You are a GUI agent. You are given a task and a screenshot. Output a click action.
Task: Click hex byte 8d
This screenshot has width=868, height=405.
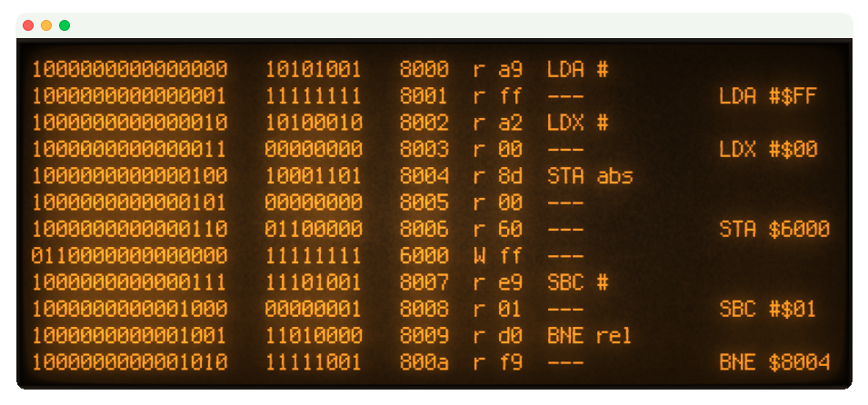point(511,176)
